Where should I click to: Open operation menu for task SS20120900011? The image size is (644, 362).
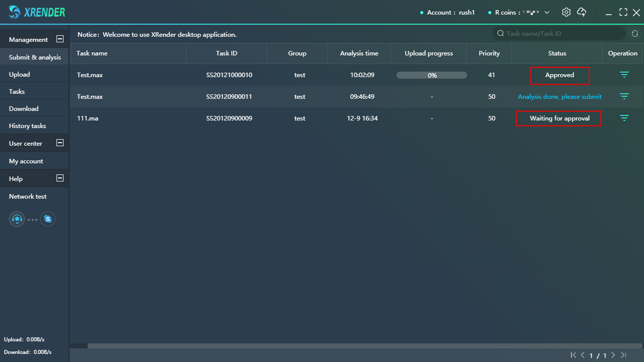pos(624,96)
